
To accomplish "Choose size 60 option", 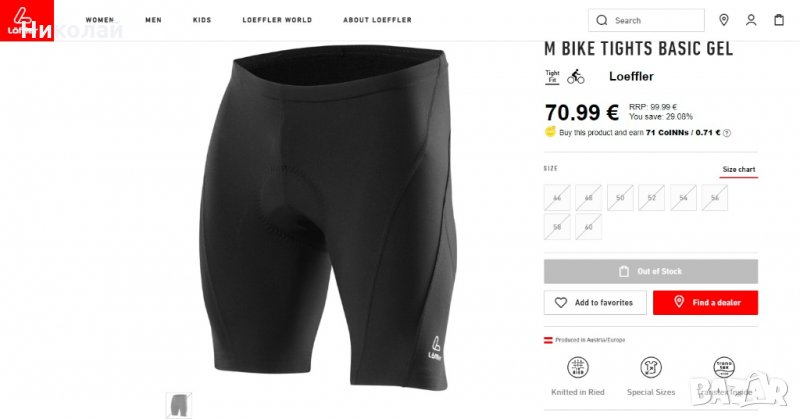I will pyautogui.click(x=589, y=227).
